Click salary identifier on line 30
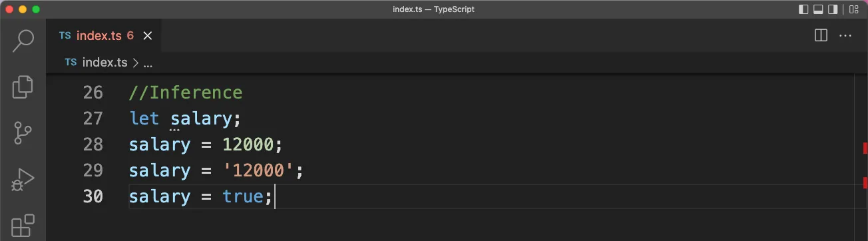The width and height of the screenshot is (868, 241). 160,196
